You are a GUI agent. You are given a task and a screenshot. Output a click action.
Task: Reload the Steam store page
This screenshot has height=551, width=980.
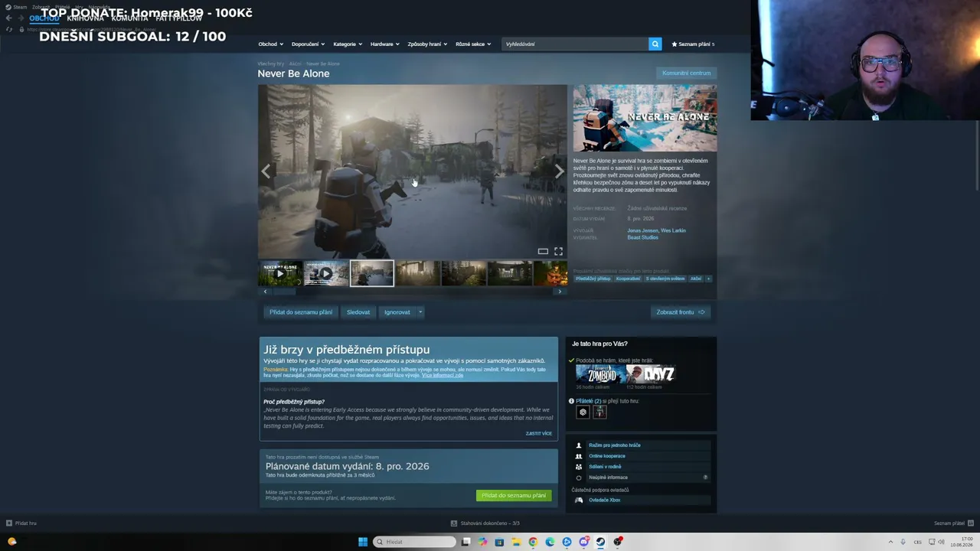tap(8, 29)
